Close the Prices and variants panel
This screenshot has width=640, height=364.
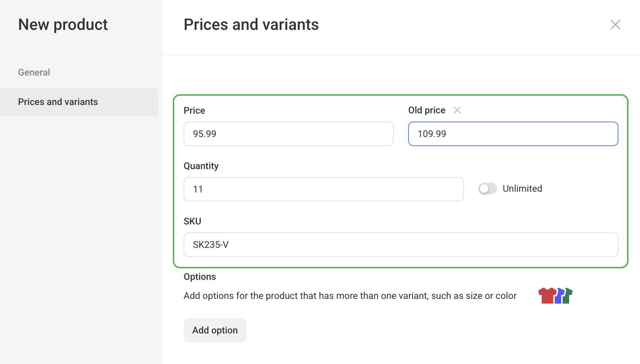pos(616,25)
